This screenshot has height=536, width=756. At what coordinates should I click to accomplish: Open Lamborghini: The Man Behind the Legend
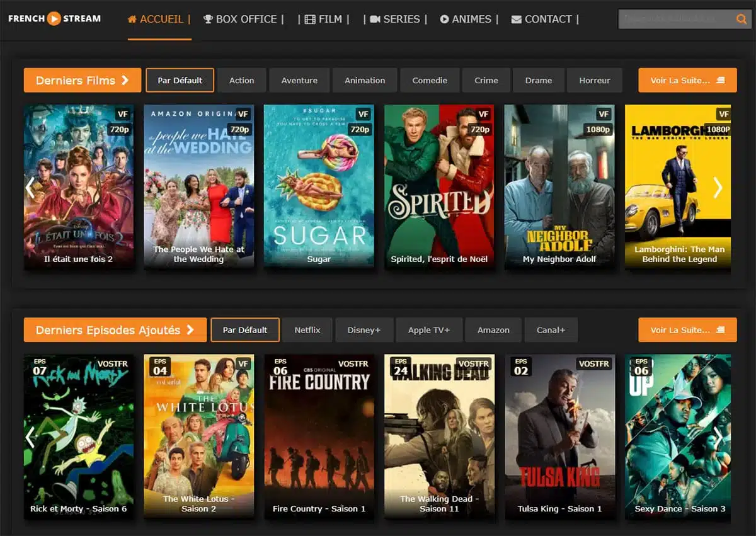point(678,187)
